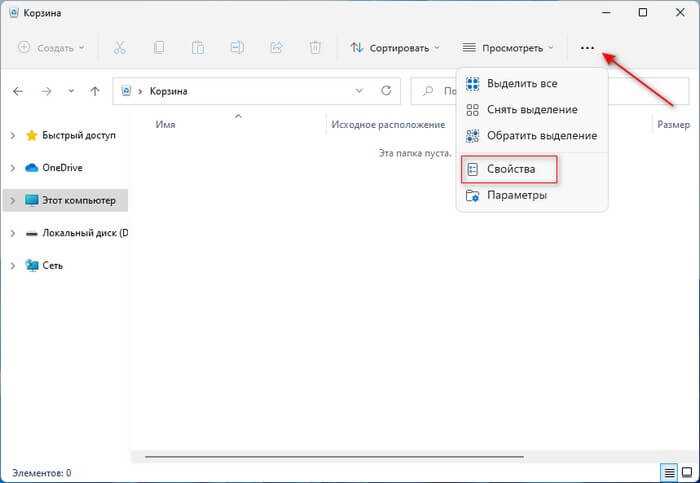700x483 pixels.
Task: Click the recycle bin icon in address bar
Action: pyautogui.click(x=126, y=91)
